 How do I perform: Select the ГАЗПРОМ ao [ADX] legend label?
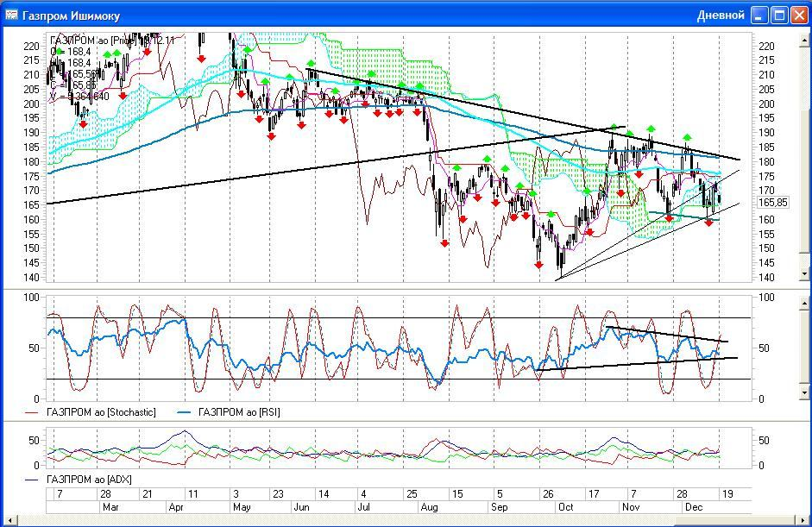coord(89,480)
